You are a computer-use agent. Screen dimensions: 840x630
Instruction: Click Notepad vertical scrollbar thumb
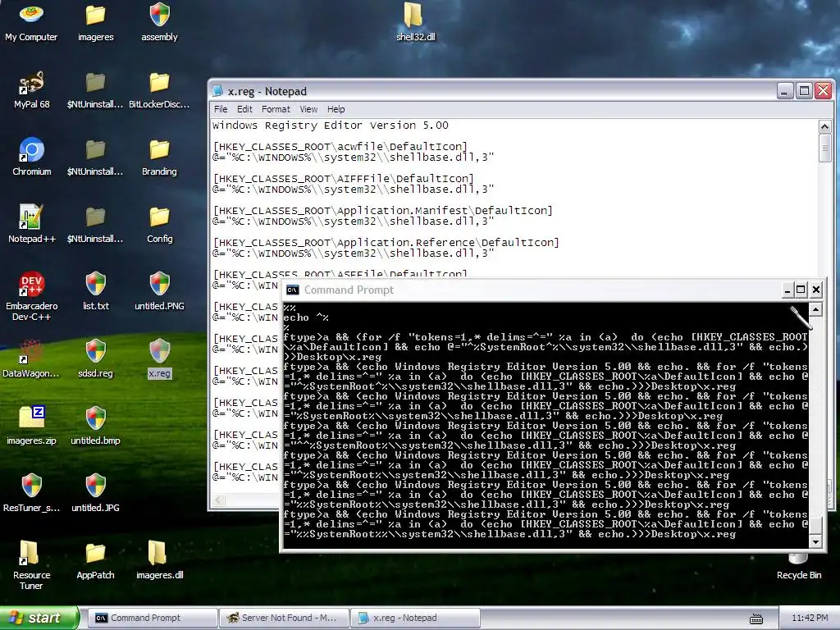pyautogui.click(x=825, y=148)
